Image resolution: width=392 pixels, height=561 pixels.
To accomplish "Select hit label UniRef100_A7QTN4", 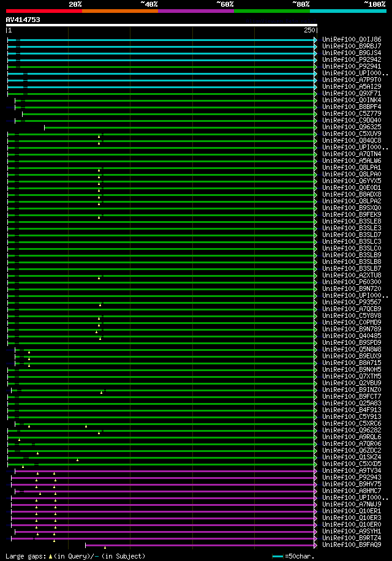I will point(352,154).
